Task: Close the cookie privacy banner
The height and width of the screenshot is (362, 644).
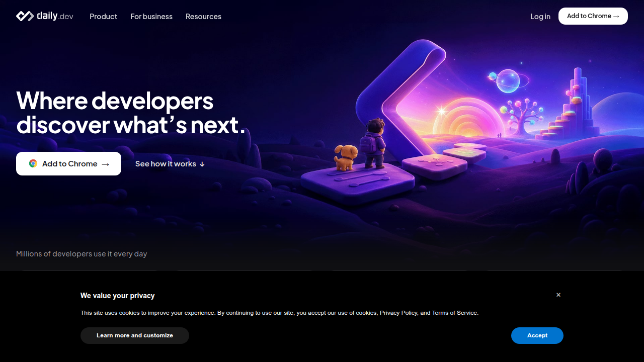Action: tap(558, 295)
